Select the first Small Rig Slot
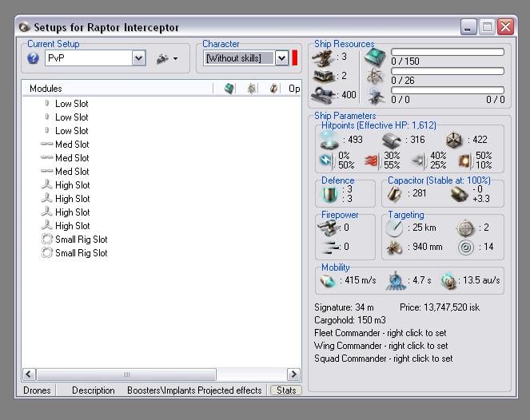 click(80, 240)
